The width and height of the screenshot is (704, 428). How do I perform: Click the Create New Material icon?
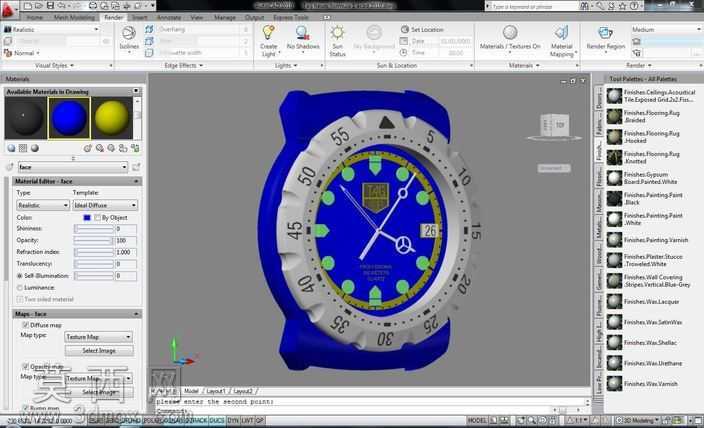(88, 148)
